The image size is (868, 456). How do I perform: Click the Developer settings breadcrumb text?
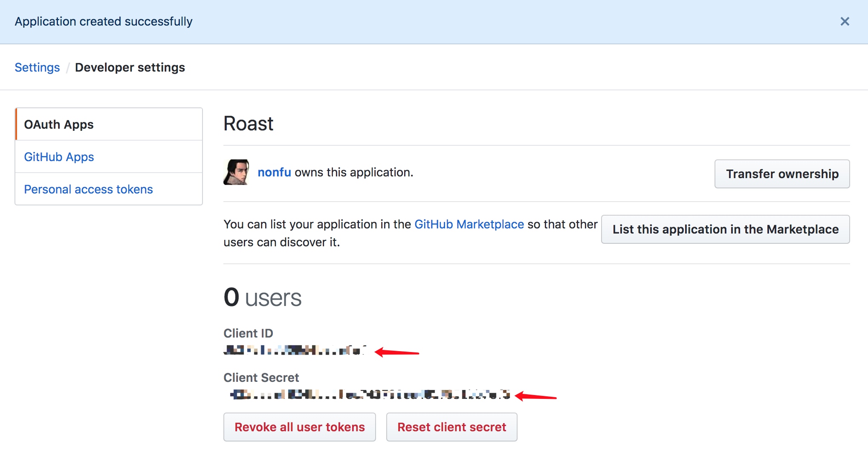pos(130,67)
